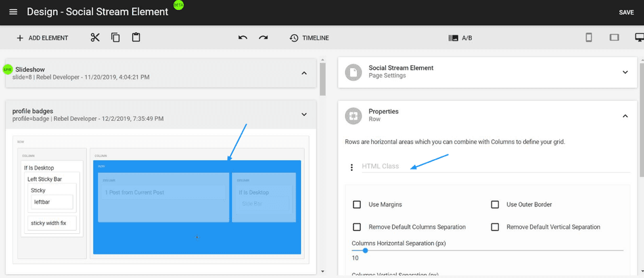Expand the profile badges panel
Viewport: 644px width, 278px height.
pyautogui.click(x=304, y=114)
